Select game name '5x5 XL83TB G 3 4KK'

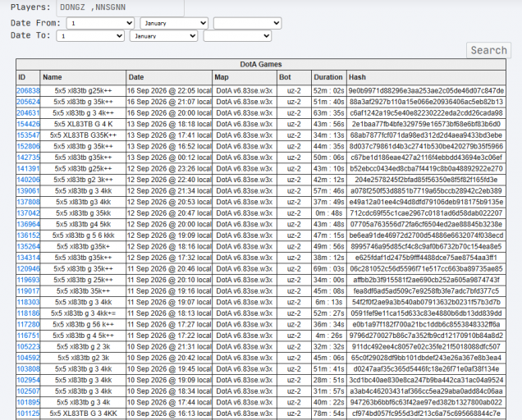(83, 413)
